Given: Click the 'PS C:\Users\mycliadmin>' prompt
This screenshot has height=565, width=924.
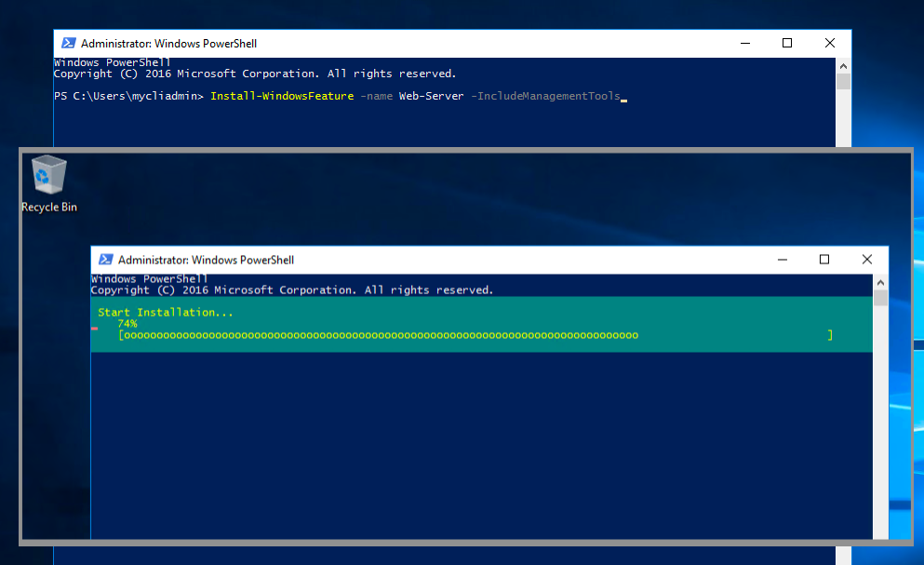Looking at the screenshot, I should pyautogui.click(x=128, y=96).
